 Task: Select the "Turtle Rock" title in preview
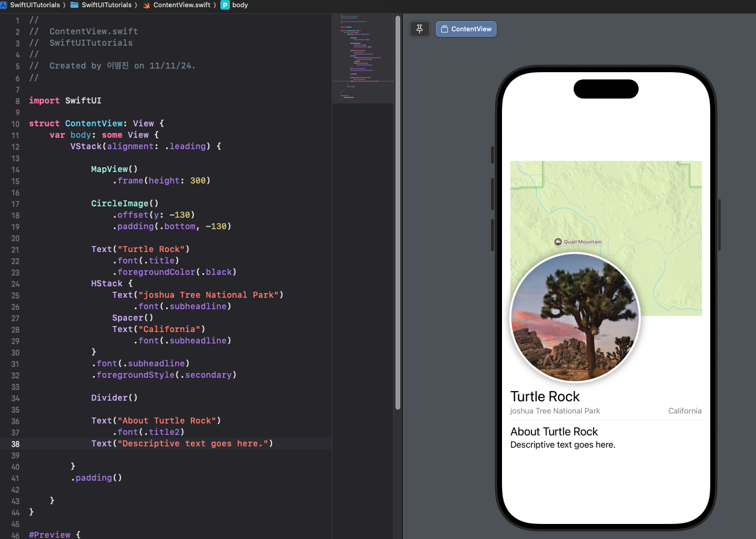545,396
